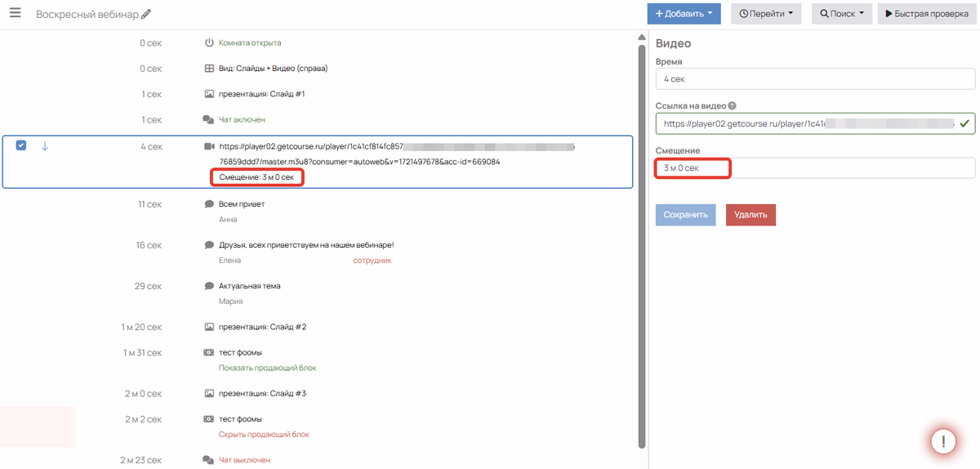Click the сотрудник label
Image resolution: width=980 pixels, height=469 pixels.
[372, 261]
